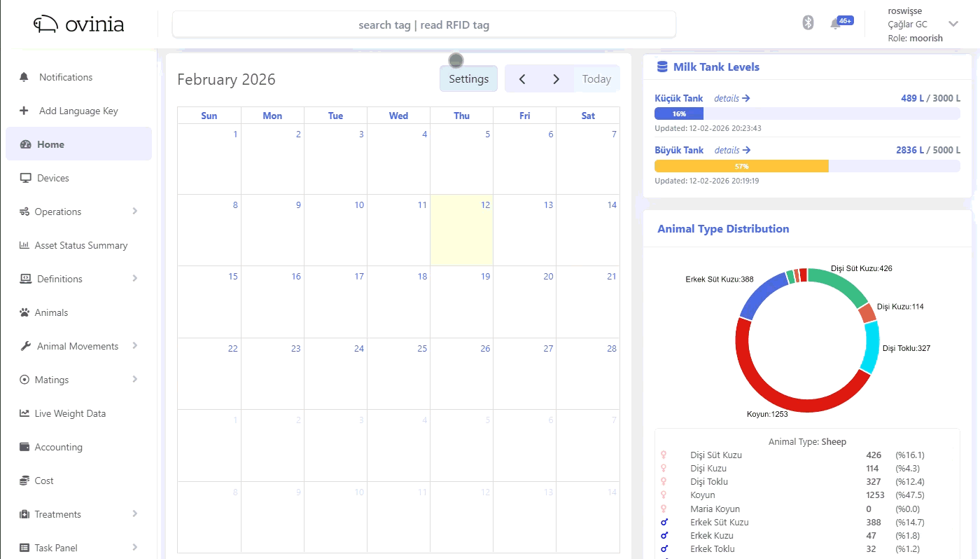
Task: Open Asset Status Summary in sidebar
Action: pyautogui.click(x=80, y=245)
